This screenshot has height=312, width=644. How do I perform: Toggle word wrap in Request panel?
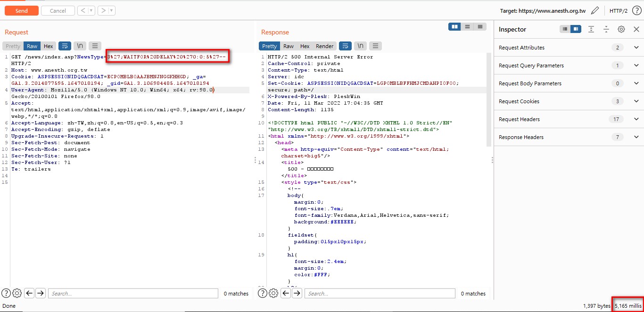click(x=65, y=46)
